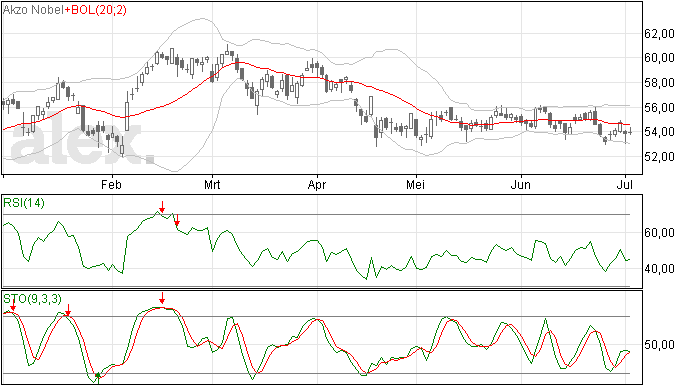Click the Jun month label
Screen dimensions: 690x387
point(521,184)
